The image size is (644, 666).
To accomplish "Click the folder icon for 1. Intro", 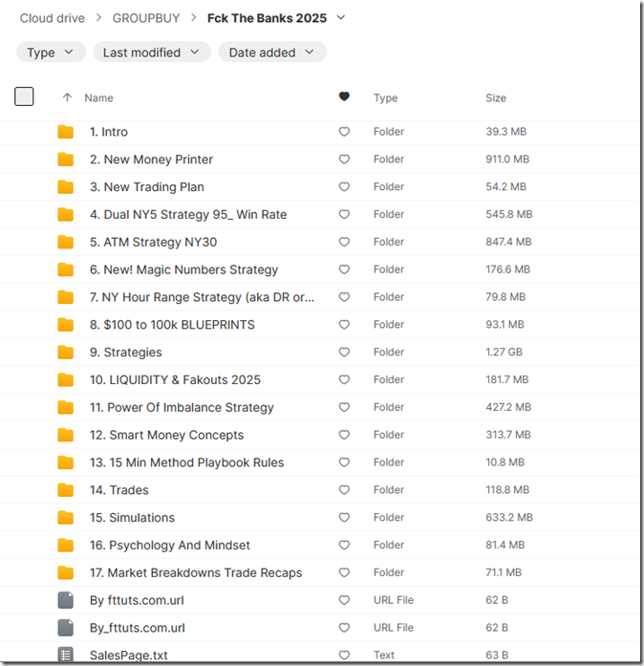I will point(65,132).
